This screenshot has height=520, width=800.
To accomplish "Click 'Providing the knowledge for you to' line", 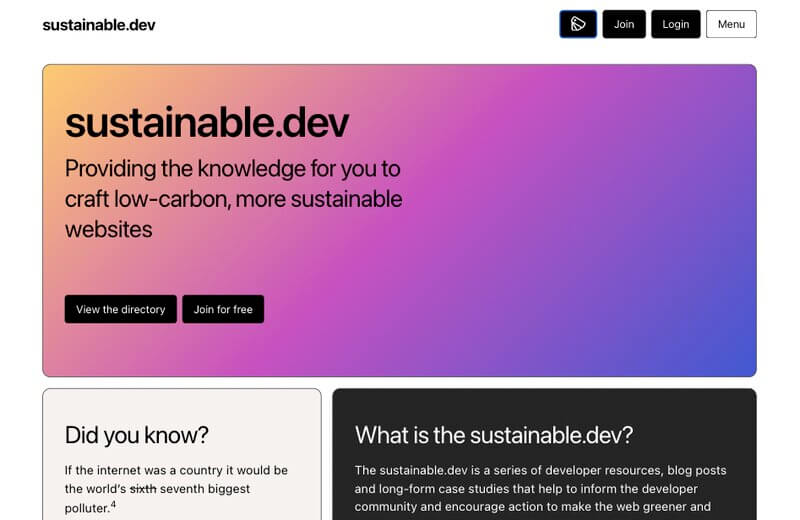I will pos(233,168).
